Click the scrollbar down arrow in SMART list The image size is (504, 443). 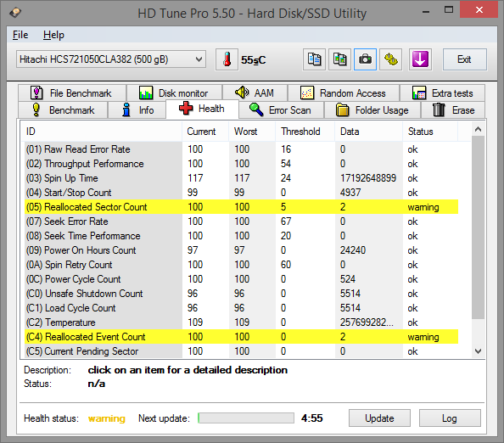(x=478, y=351)
